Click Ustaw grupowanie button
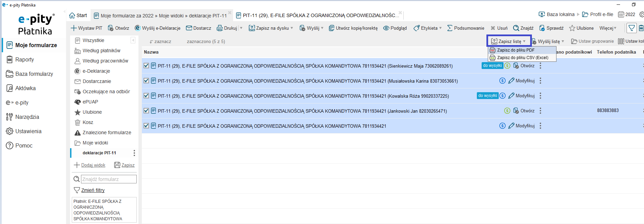The height and width of the screenshot is (224, 644). [592, 41]
